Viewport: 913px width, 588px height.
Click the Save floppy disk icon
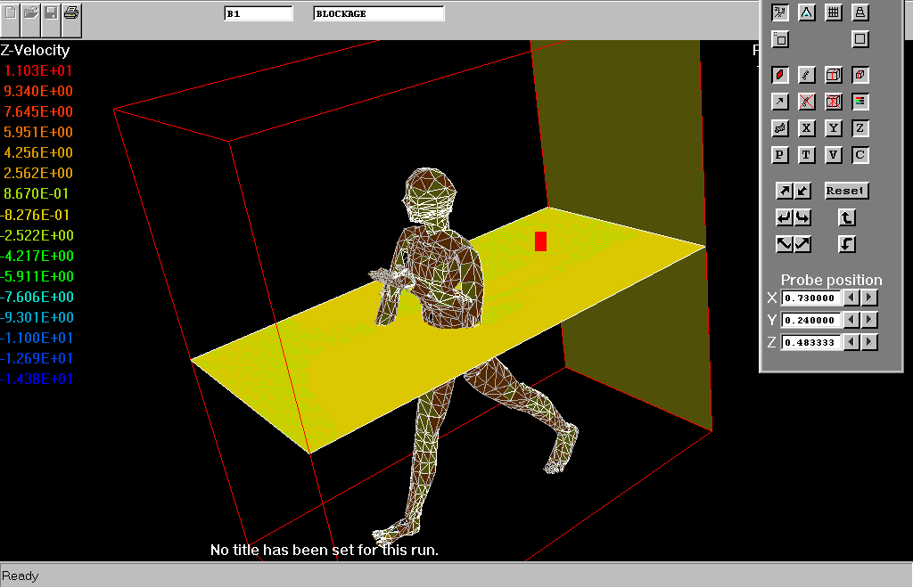(51, 13)
